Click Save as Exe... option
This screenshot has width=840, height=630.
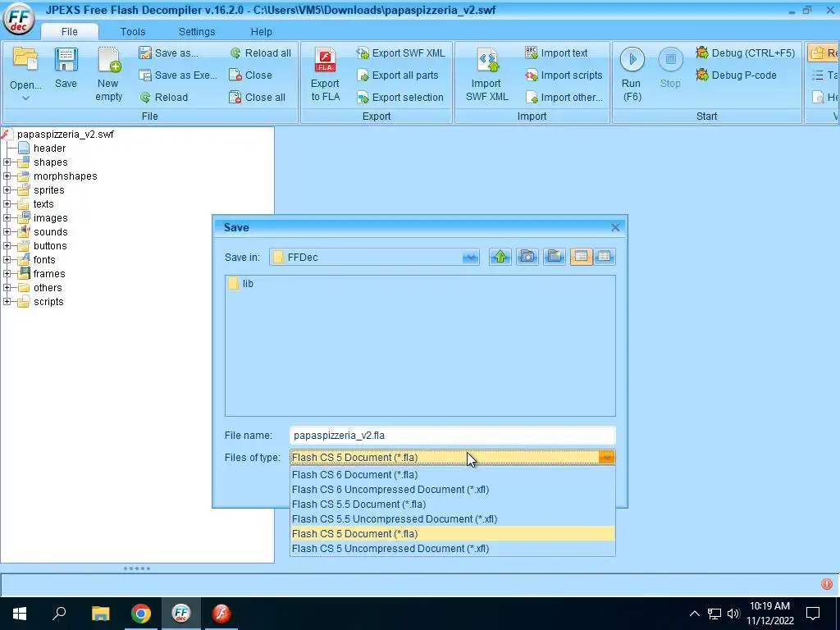coord(178,75)
